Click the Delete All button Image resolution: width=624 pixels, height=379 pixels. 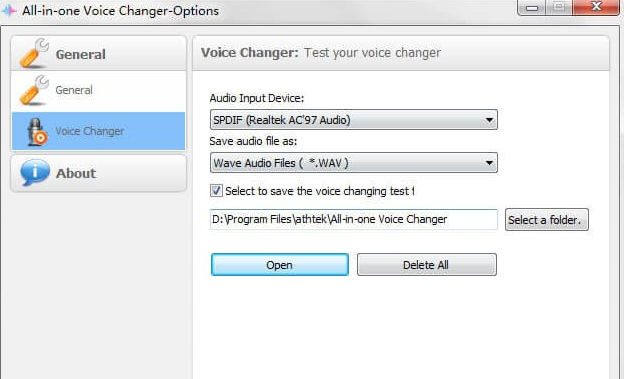coord(426,265)
